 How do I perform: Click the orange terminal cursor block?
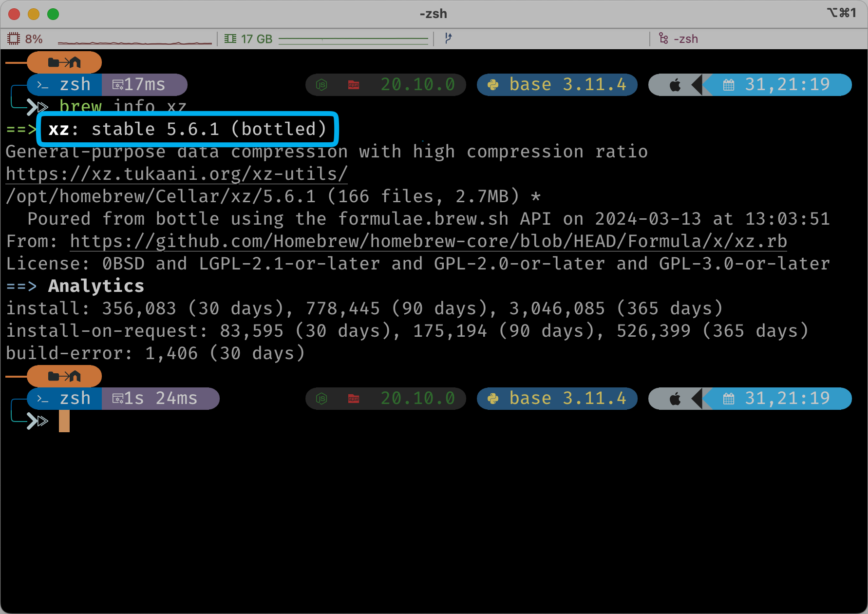[64, 421]
